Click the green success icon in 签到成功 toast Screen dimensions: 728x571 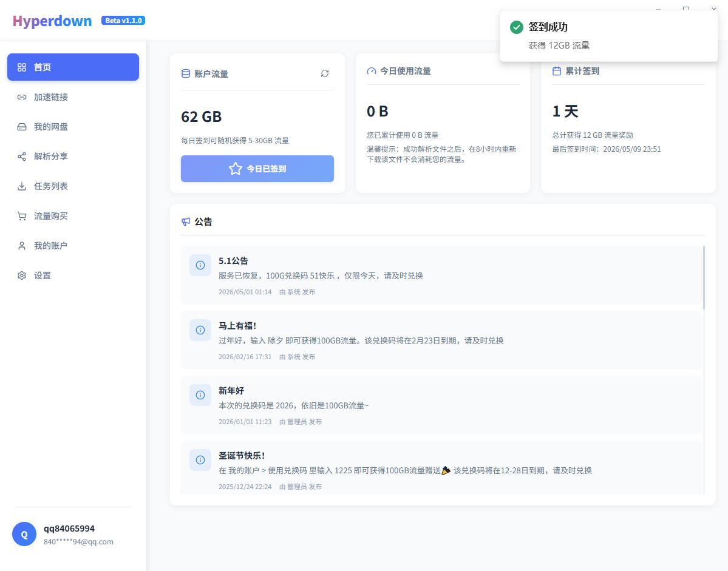click(516, 27)
